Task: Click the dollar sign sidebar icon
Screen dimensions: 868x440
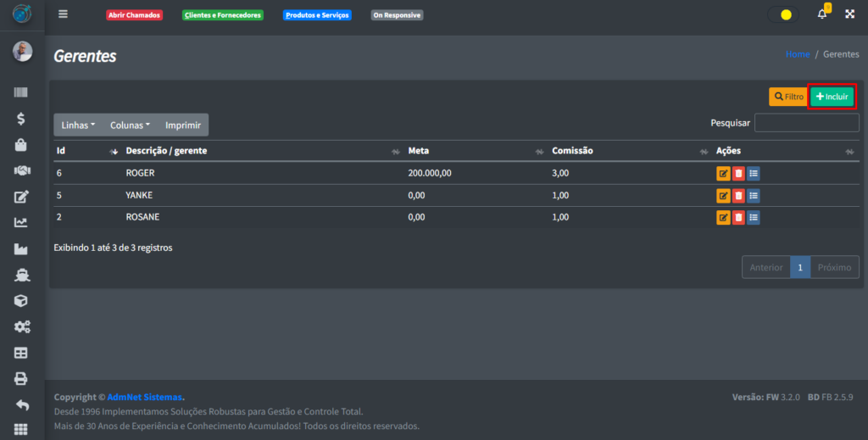Action: pos(21,120)
